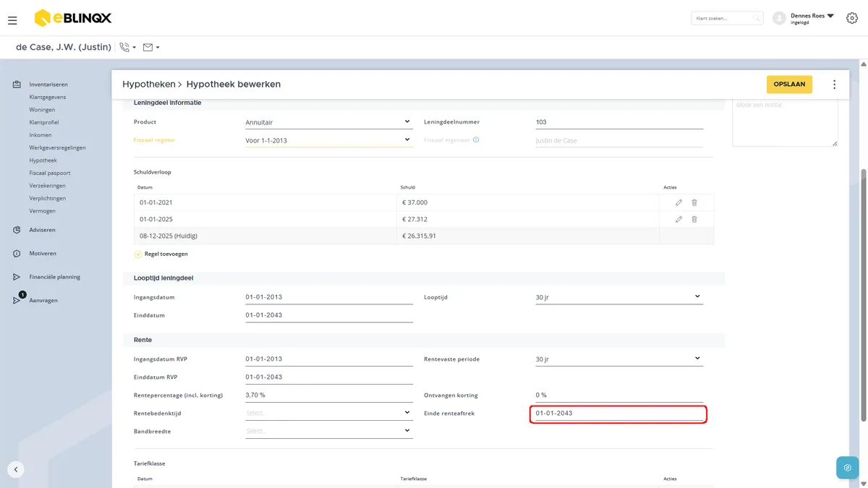The width and height of the screenshot is (868, 488).
Task: Click the eBlinqx logo
Action: coord(73,18)
